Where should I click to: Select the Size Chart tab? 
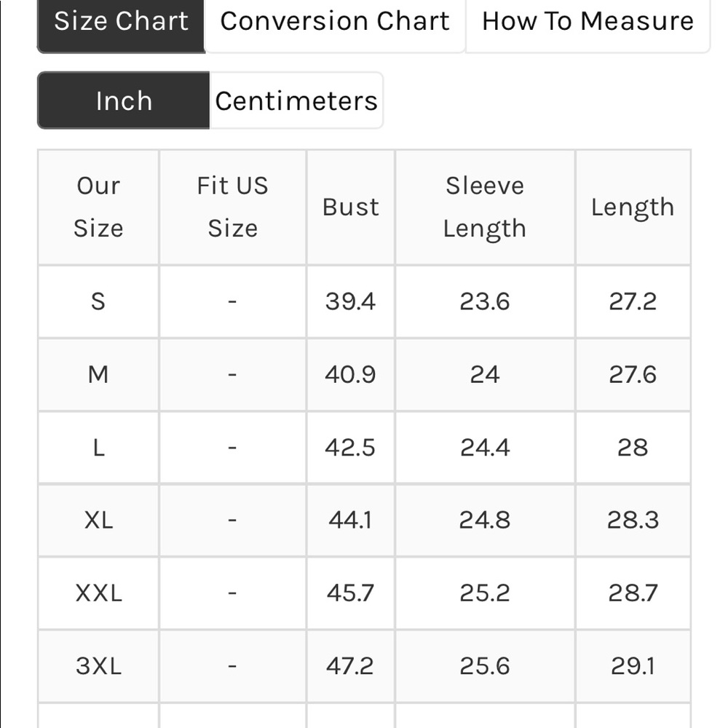coord(121,22)
